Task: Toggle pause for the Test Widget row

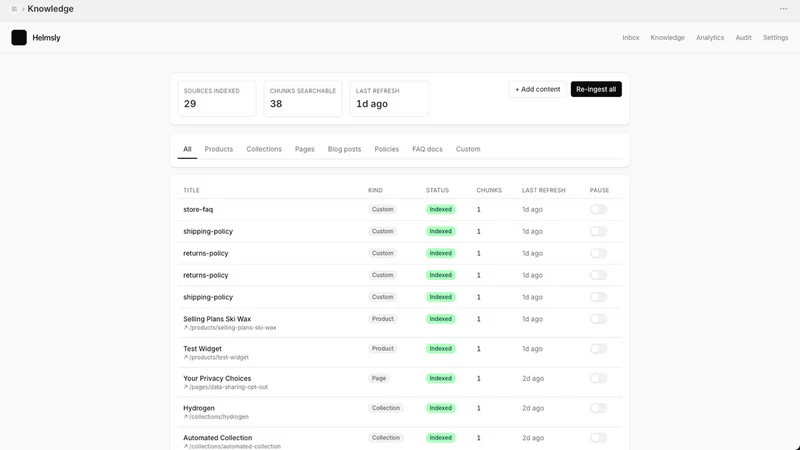Action: coord(598,348)
